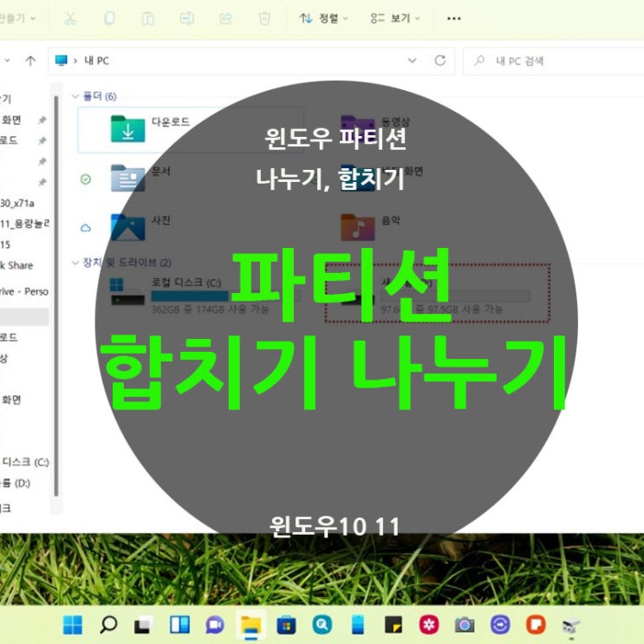Open the 정렬 sort dropdown

tap(323, 18)
